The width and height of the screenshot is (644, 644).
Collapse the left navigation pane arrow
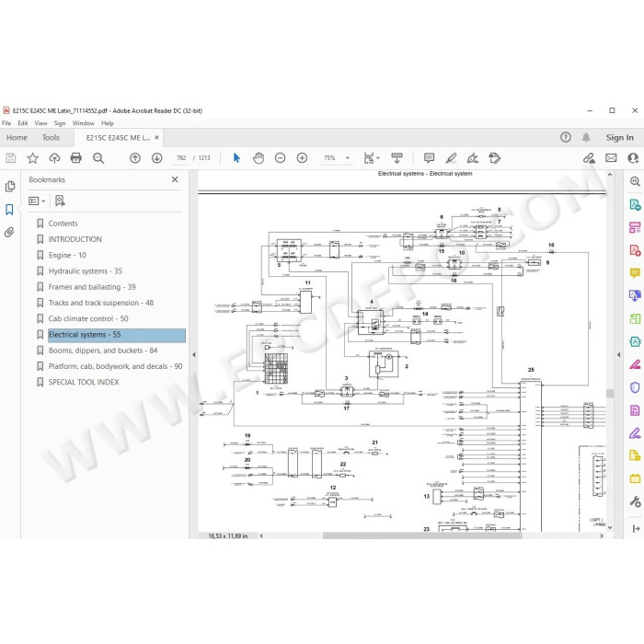194,354
